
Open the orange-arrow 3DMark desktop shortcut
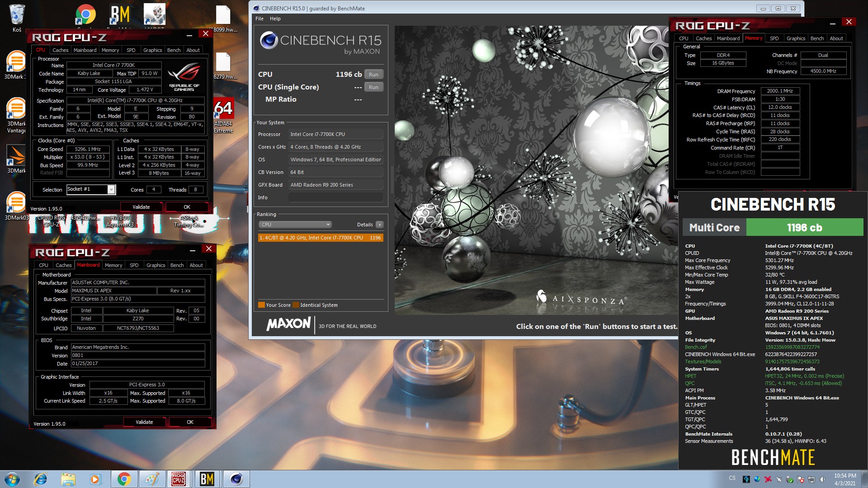pyautogui.click(x=16, y=159)
